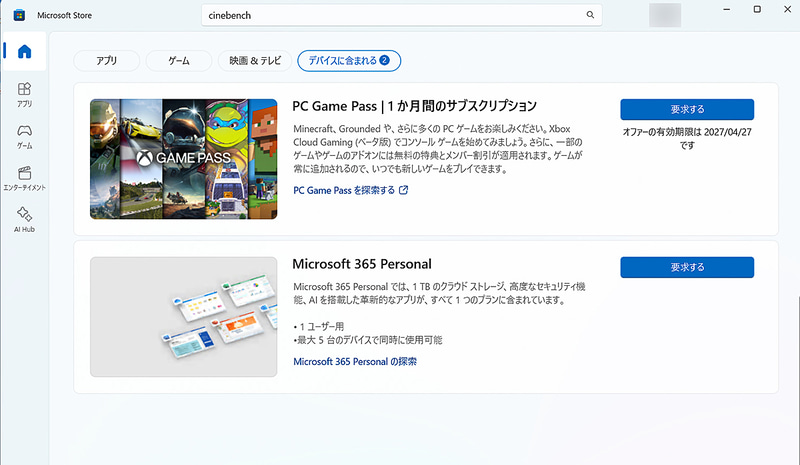
Task: Open the user profile avatar
Action: (665, 15)
